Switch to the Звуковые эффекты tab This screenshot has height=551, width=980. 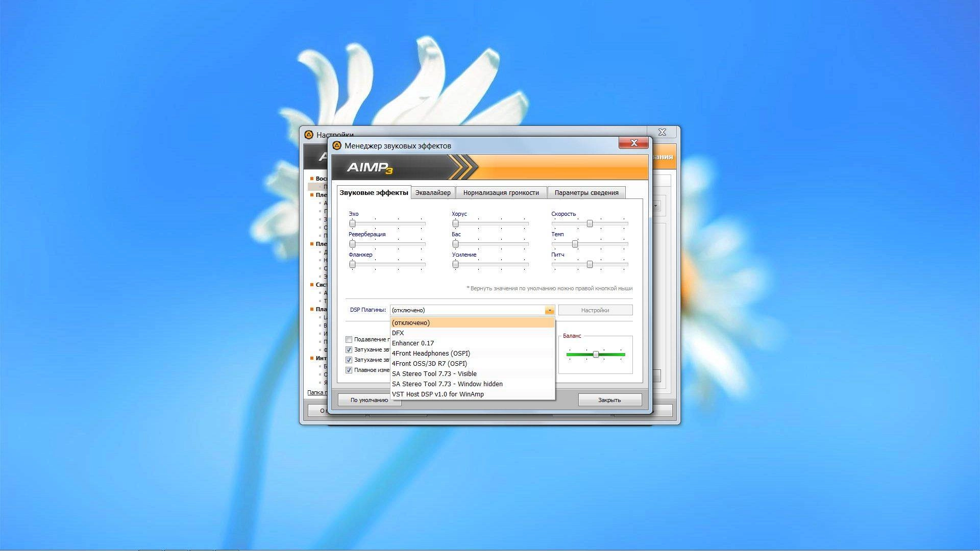[374, 192]
